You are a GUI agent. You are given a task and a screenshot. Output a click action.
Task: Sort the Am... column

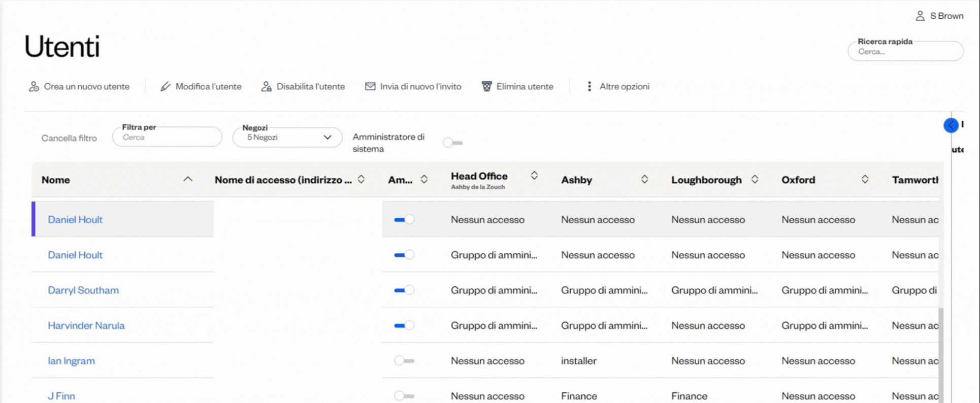point(424,179)
